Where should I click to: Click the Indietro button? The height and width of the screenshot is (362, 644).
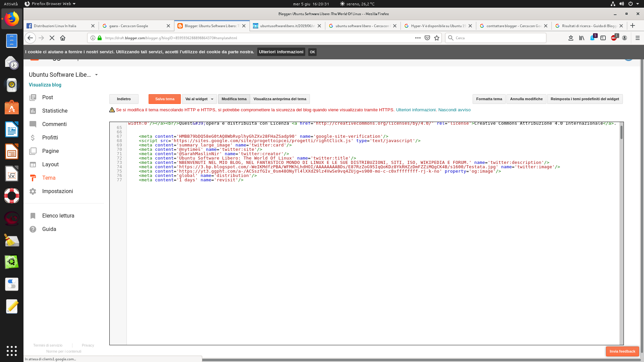124,99
